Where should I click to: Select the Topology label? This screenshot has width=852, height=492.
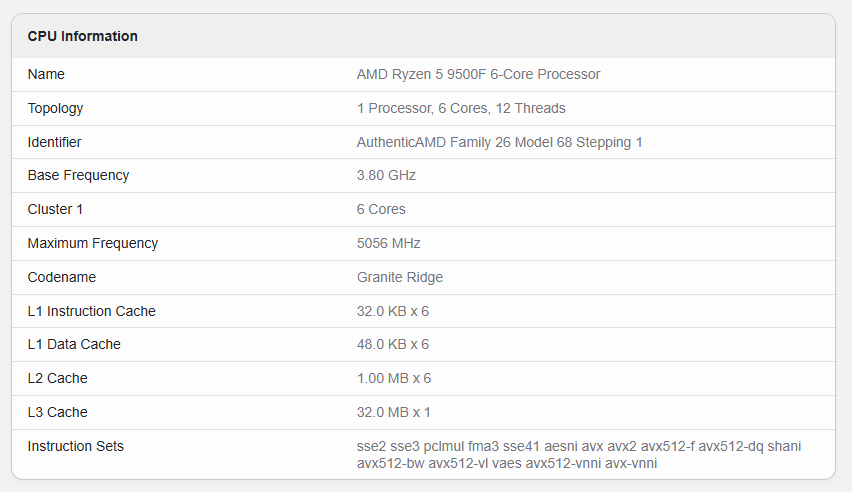[55, 108]
